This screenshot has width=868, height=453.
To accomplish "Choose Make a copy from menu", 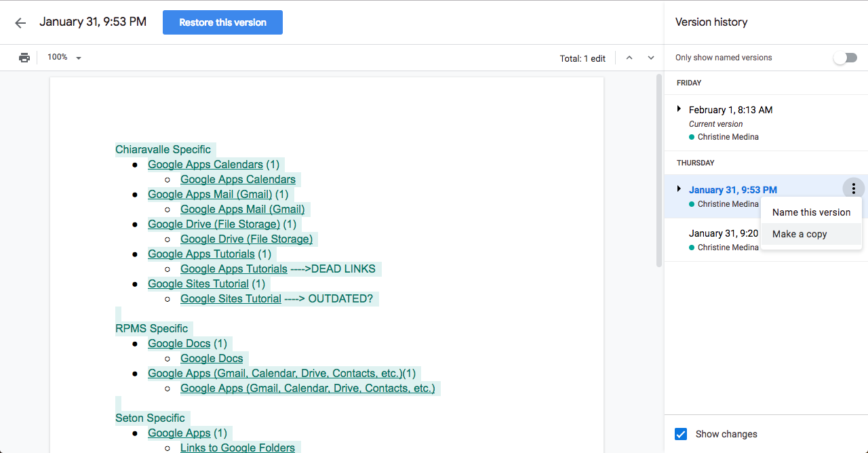I will pos(800,234).
